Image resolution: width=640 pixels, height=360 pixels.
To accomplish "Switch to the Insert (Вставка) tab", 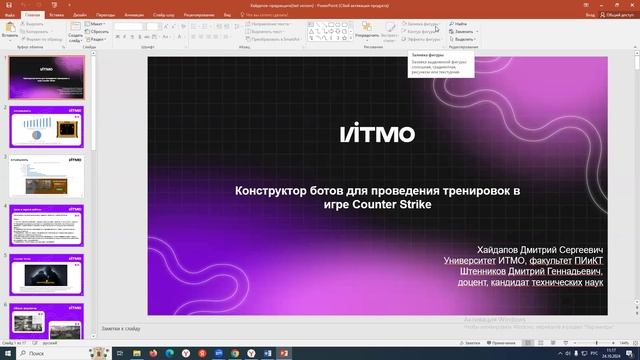I will pyautogui.click(x=56, y=15).
